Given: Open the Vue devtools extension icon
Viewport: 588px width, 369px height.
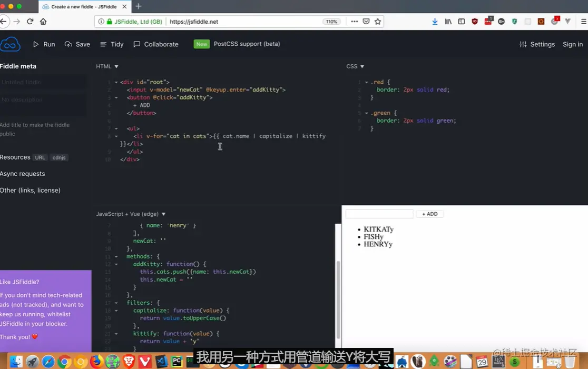Looking at the screenshot, I should click(x=568, y=22).
